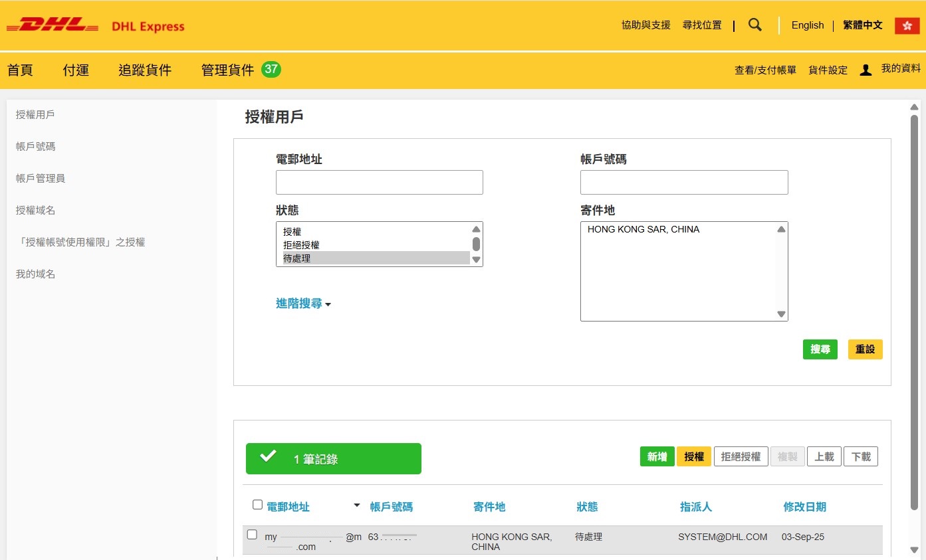Open the 管理貨件 menu

pyautogui.click(x=228, y=70)
